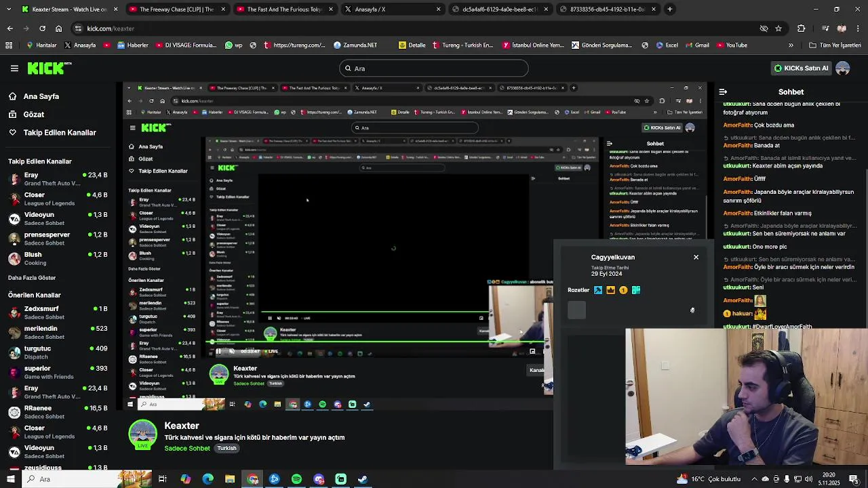Screen dimensions: 868x488
Task: Click Cagyyelkuvan's yellow number-one badge
Action: [x=623, y=290]
